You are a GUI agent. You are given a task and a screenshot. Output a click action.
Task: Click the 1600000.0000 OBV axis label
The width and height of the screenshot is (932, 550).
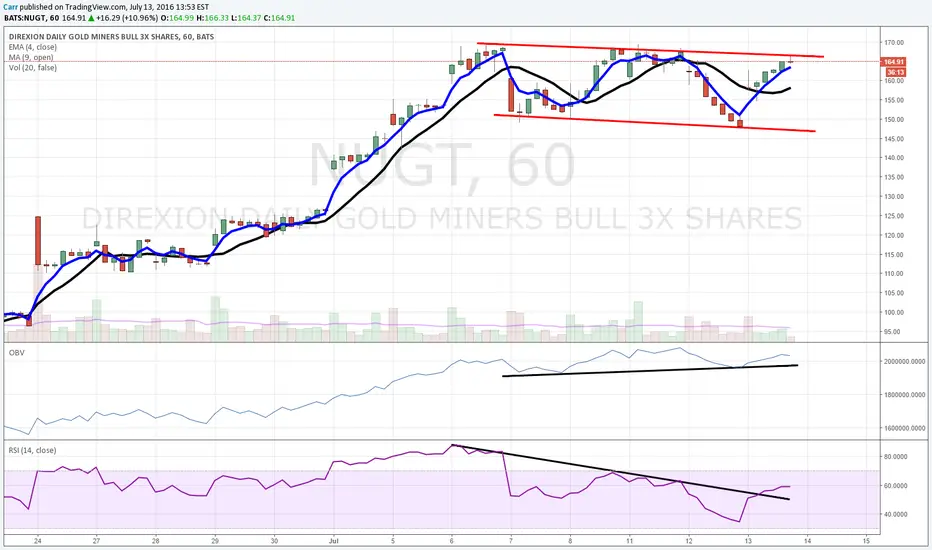pos(905,428)
